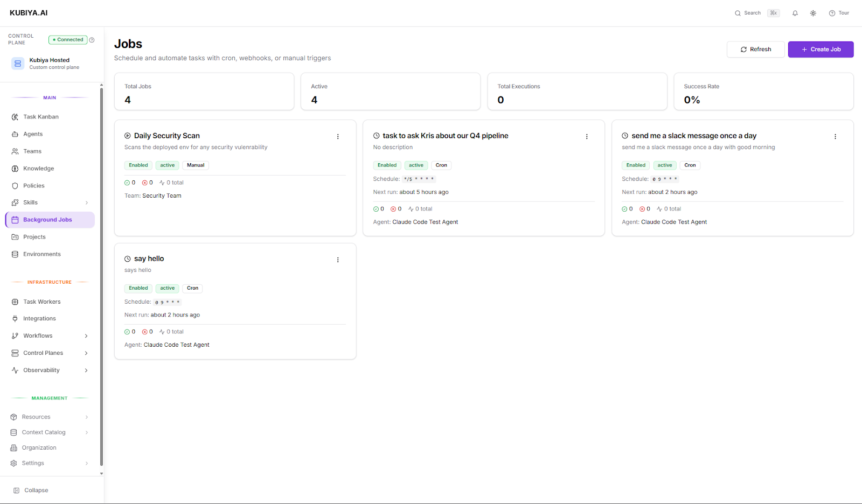Image resolution: width=862 pixels, height=504 pixels.
Task: Toggle the Enabled status on say hello job
Action: [x=138, y=288]
